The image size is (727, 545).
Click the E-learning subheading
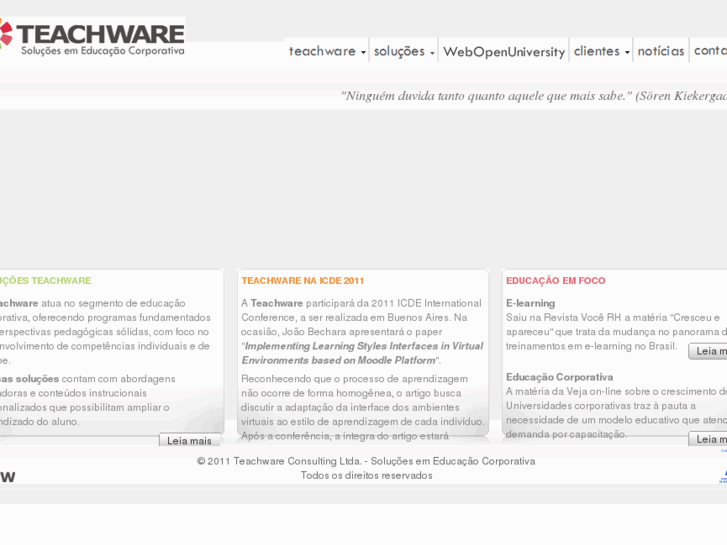[530, 303]
